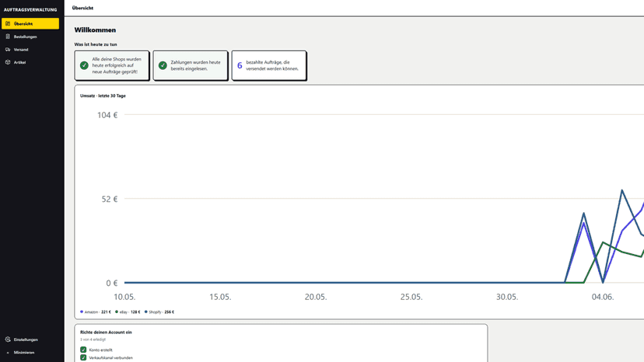Click the Willkommen heading
This screenshot has width=644, height=362.
tap(95, 30)
